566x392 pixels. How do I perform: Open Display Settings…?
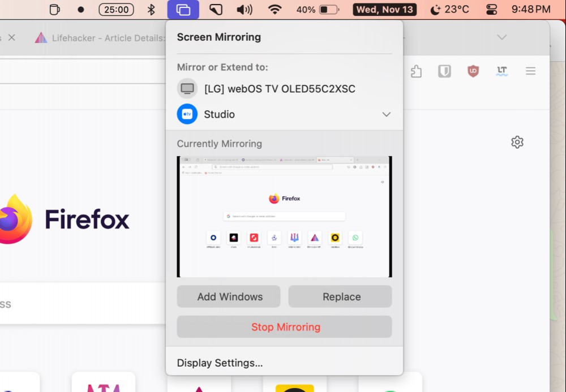(220, 363)
